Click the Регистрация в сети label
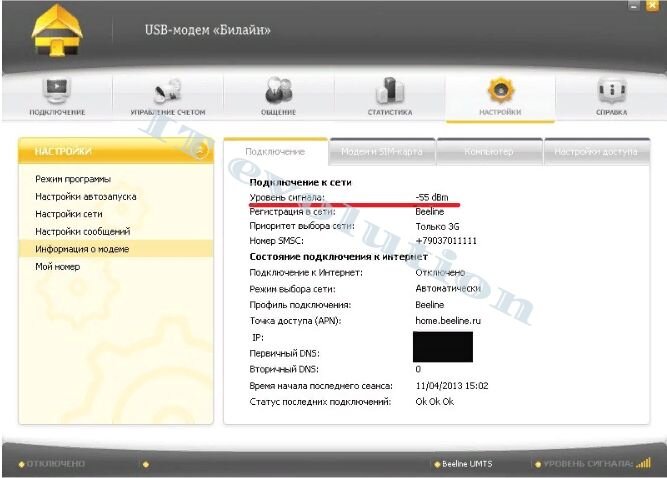This screenshot has width=667, height=478. point(292,211)
